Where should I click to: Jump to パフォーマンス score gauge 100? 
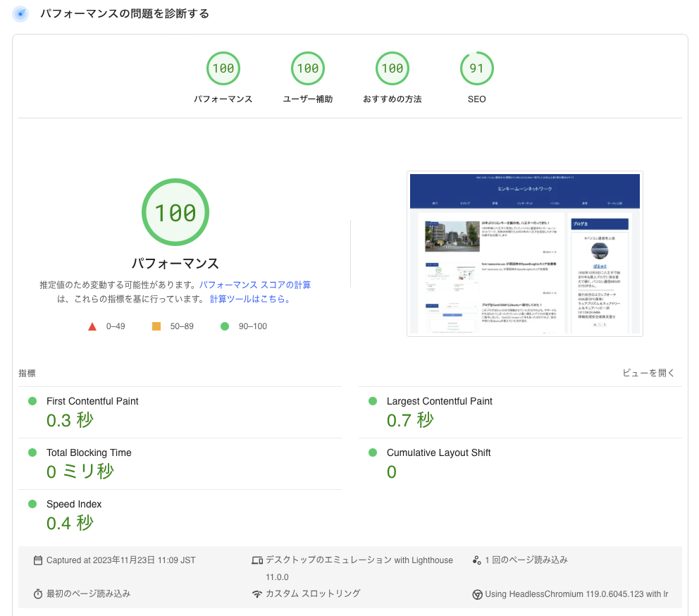tap(223, 69)
